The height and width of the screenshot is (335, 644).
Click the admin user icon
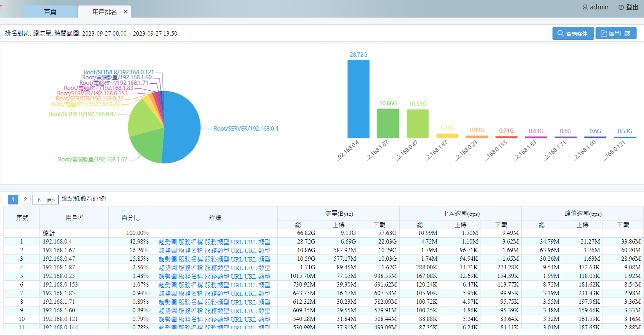585,7
